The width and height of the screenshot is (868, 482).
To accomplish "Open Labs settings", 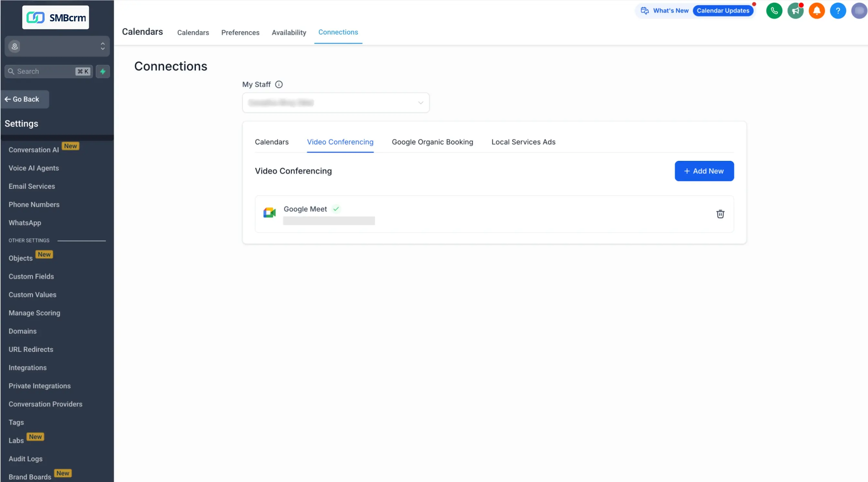I will (16, 441).
